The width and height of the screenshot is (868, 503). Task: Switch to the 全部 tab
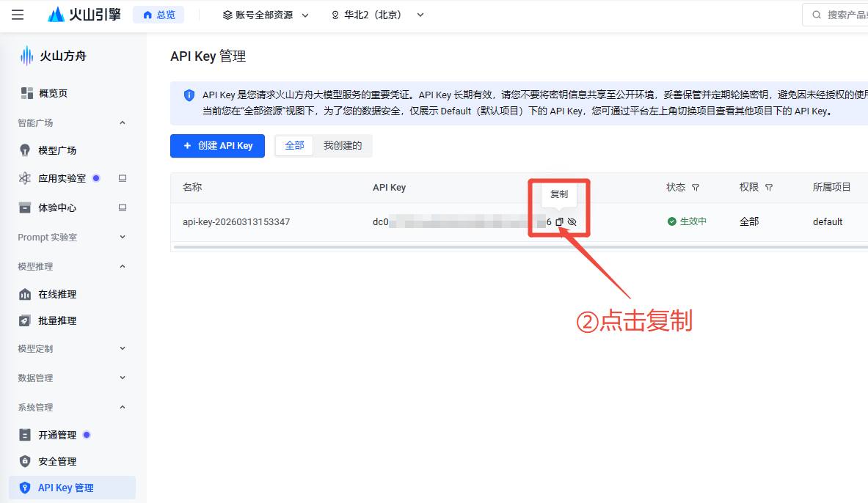293,145
